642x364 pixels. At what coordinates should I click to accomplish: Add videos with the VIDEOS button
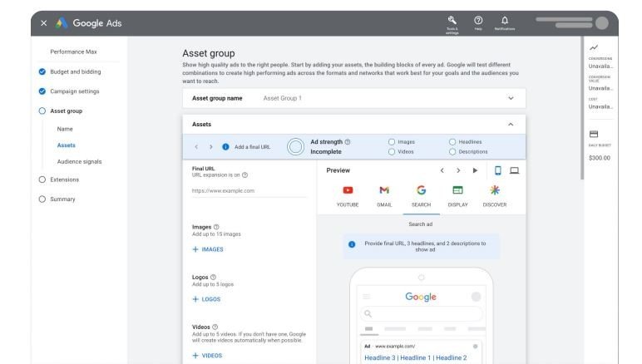[207, 356]
